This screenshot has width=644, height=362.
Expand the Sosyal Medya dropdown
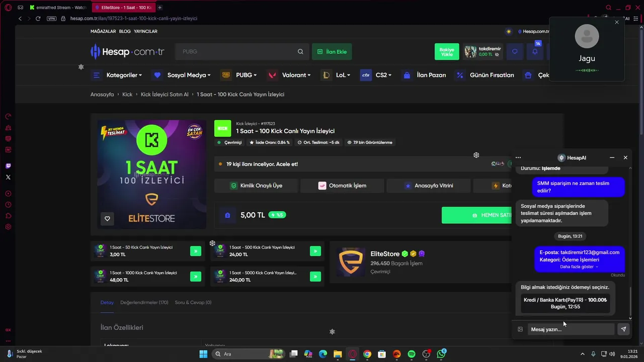pos(182,75)
